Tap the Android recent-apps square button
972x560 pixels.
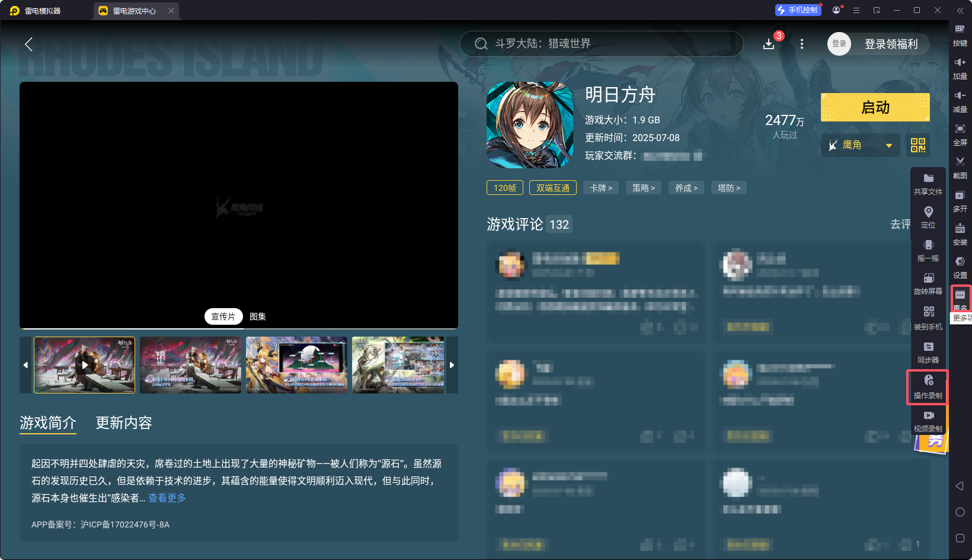pos(960,538)
